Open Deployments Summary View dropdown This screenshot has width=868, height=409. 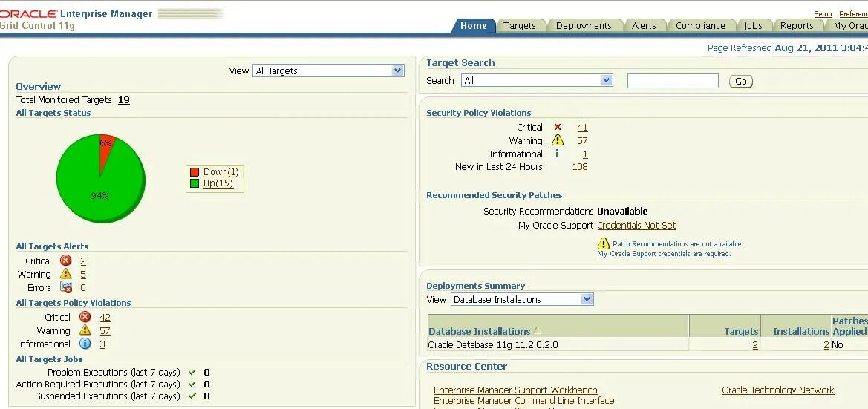click(522, 299)
